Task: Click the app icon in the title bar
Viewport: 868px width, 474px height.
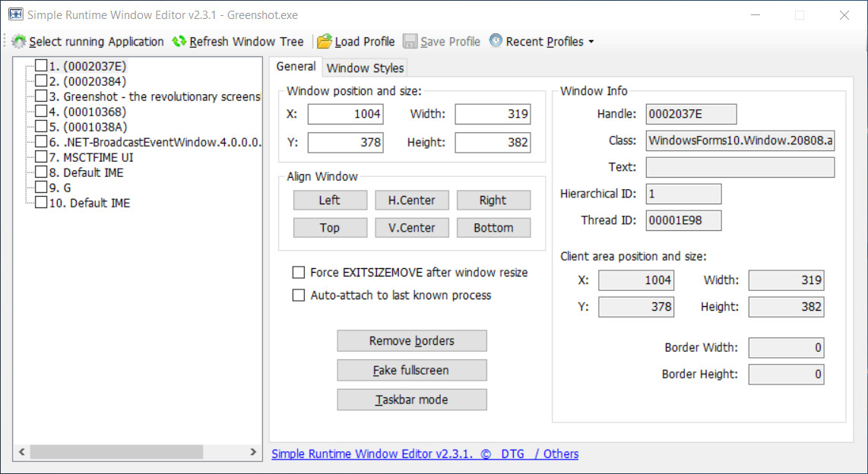Action: 15,14
